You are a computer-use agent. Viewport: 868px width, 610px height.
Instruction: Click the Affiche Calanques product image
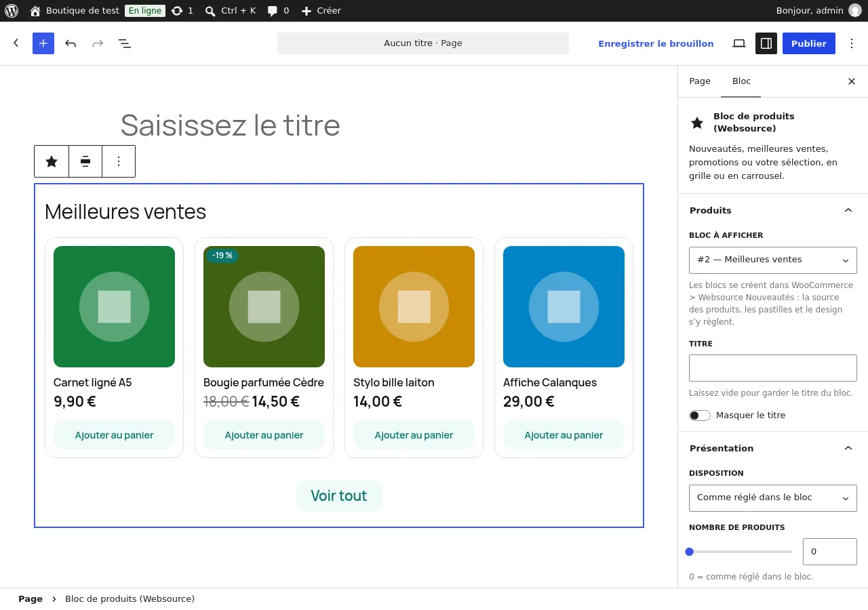click(x=564, y=306)
